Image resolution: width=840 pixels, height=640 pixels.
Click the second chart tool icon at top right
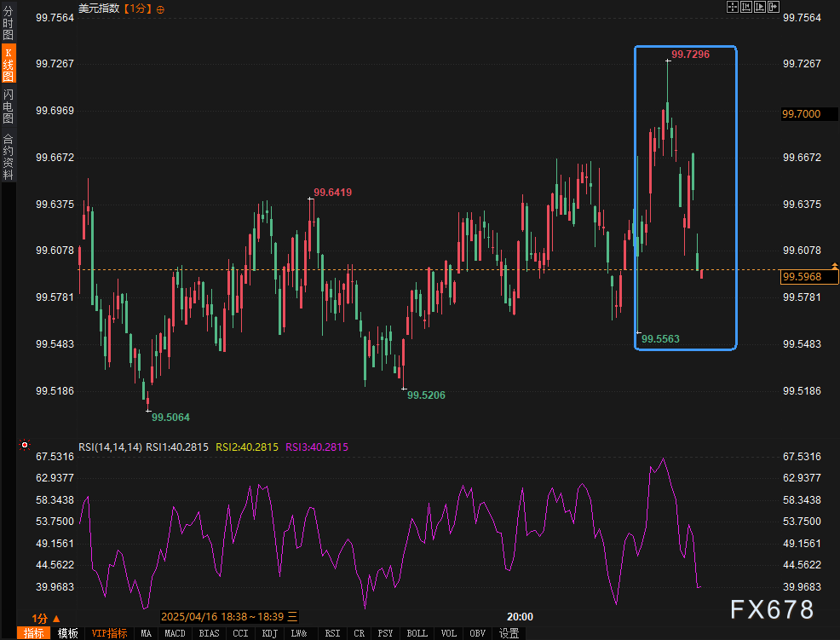coord(745,8)
